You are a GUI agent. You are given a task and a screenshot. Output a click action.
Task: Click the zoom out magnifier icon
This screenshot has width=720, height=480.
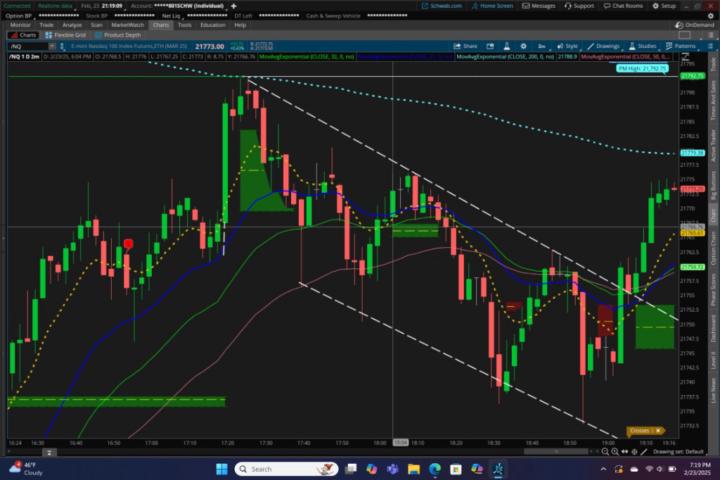pyautogui.click(x=605, y=452)
